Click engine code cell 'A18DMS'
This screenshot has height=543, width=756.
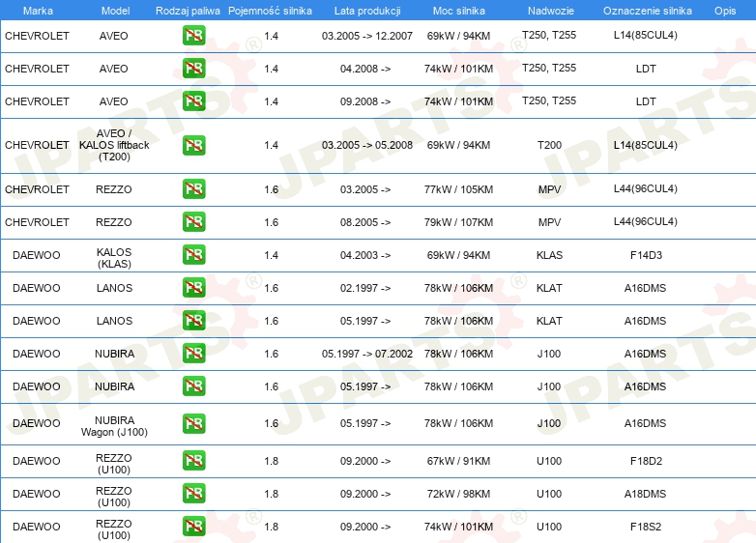(645, 494)
